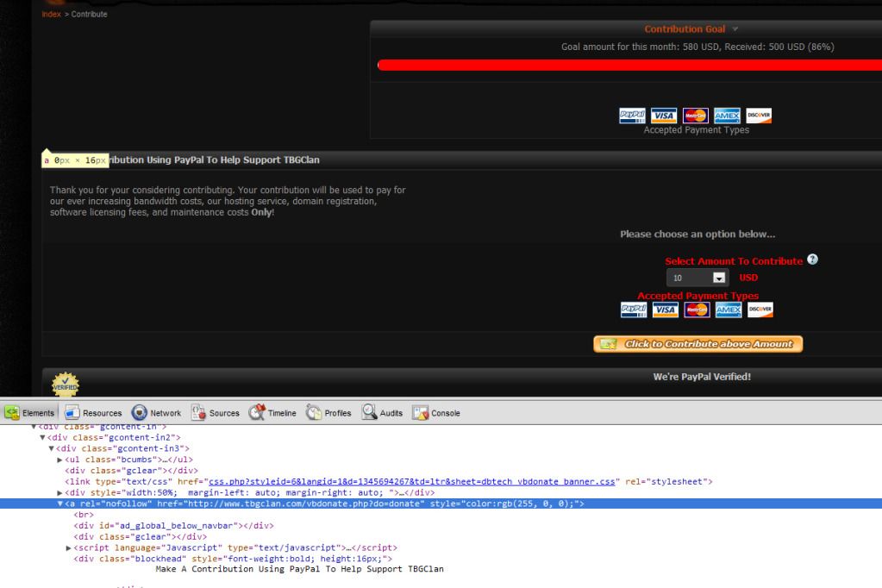This screenshot has height=588, width=882.
Task: Collapse the gcontent-in3 div node
Action: tap(51, 448)
